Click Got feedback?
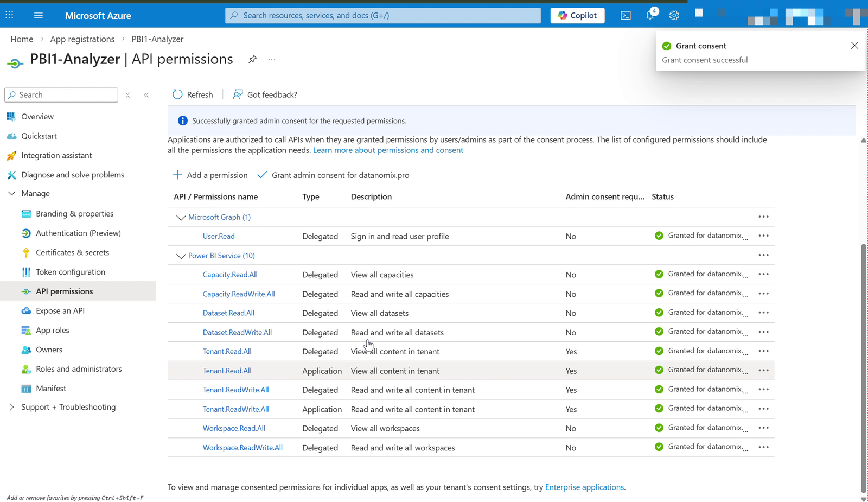 coord(265,94)
